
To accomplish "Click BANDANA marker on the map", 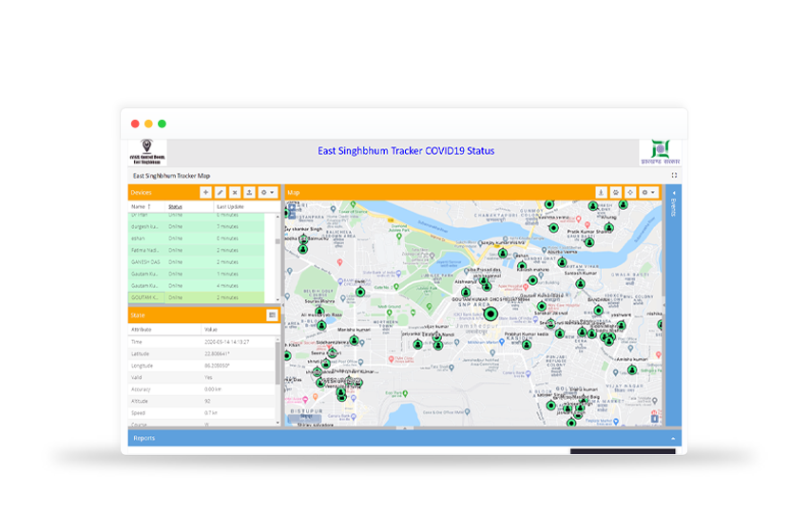I will coord(598,310).
